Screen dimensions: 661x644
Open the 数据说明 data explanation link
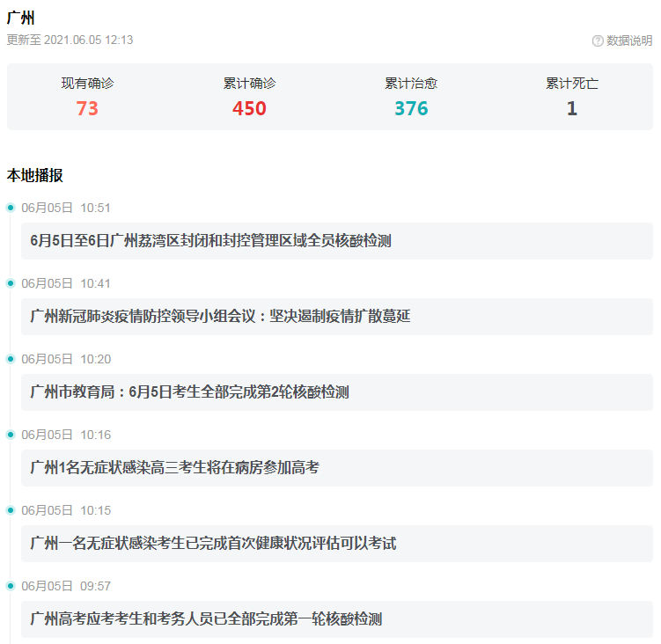(629, 40)
